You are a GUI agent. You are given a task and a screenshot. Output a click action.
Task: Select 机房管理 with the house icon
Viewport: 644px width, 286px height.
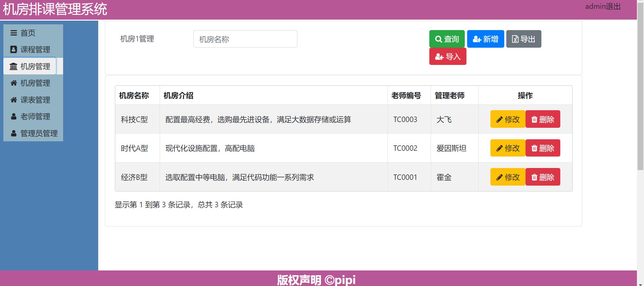33,83
